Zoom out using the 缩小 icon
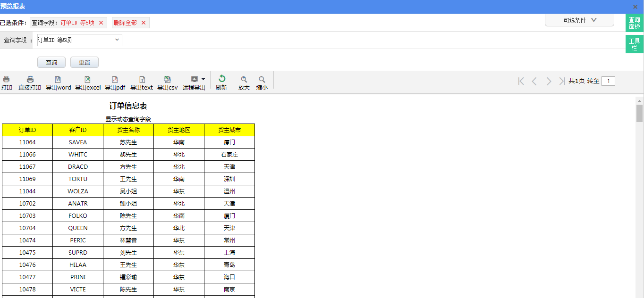This screenshot has height=298, width=644. 262,80
